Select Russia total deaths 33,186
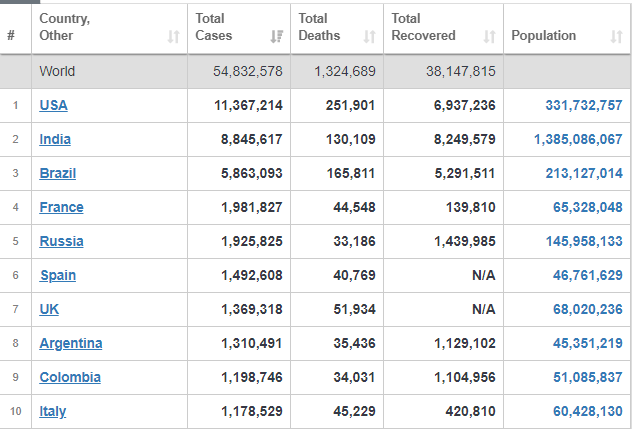The image size is (633, 429). (x=354, y=241)
